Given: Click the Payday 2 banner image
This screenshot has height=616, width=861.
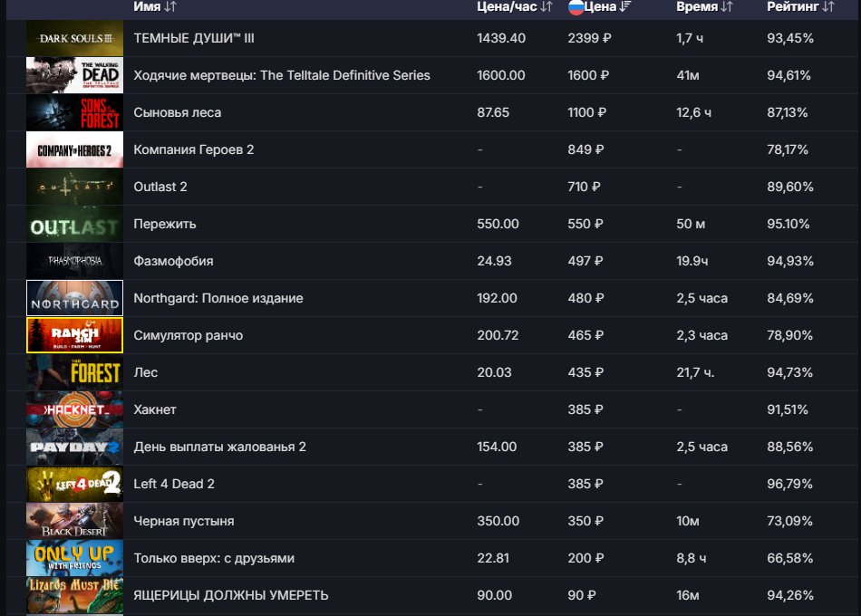Looking at the screenshot, I should (x=74, y=447).
